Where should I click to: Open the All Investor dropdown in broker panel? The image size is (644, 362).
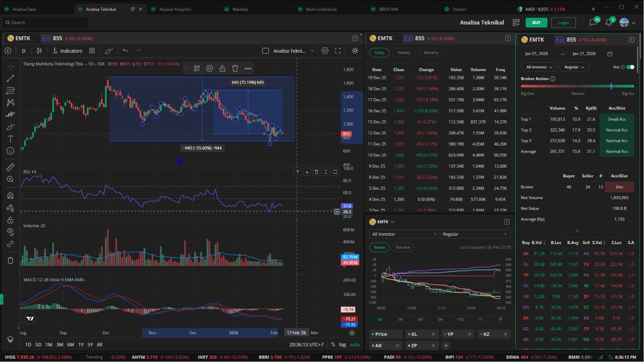click(539, 67)
